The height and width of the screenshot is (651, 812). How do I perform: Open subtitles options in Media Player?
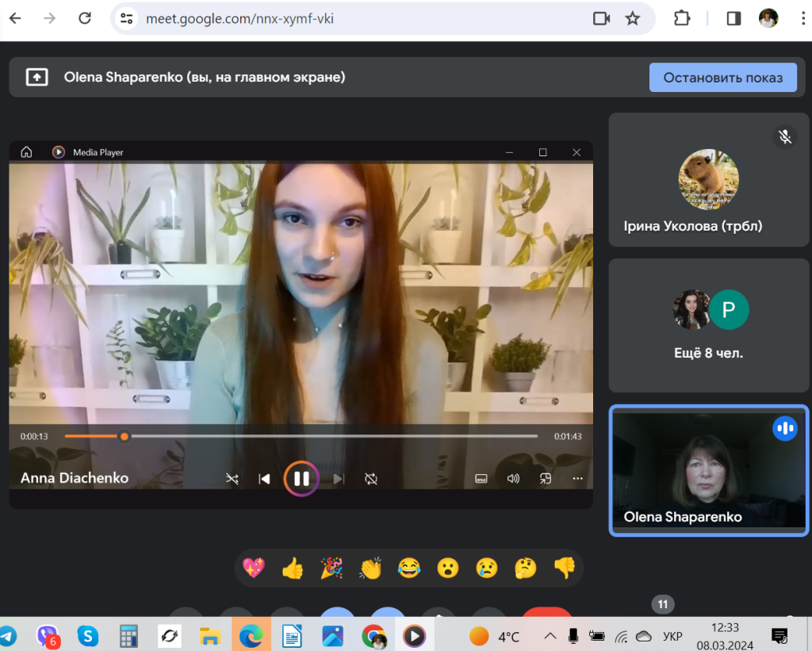click(481, 479)
